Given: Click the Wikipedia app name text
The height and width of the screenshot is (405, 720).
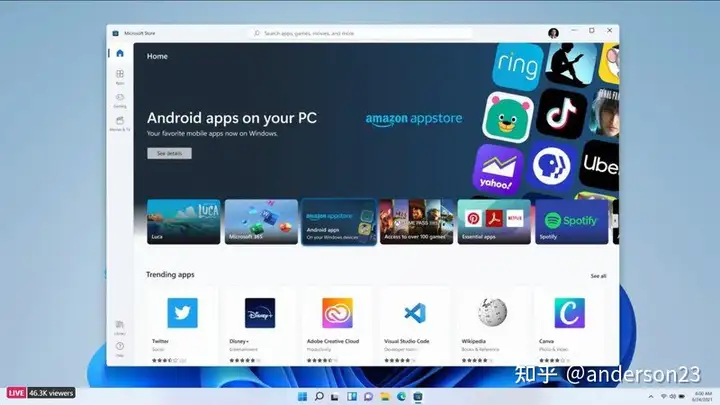Looking at the screenshot, I should pos(473,341).
